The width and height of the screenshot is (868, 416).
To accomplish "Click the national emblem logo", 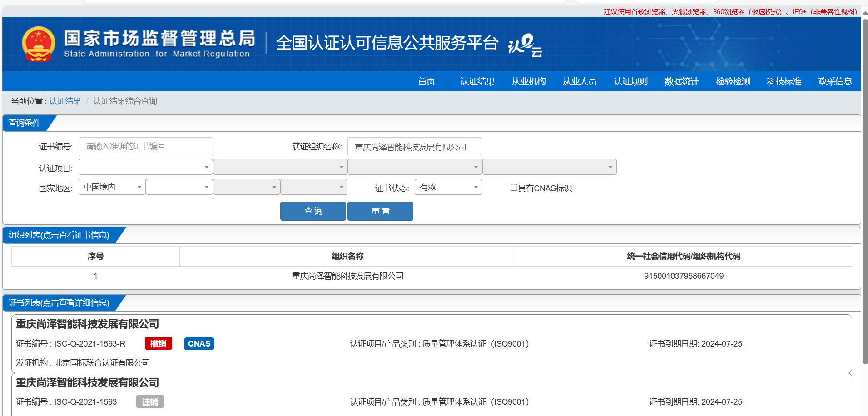I will [x=39, y=44].
